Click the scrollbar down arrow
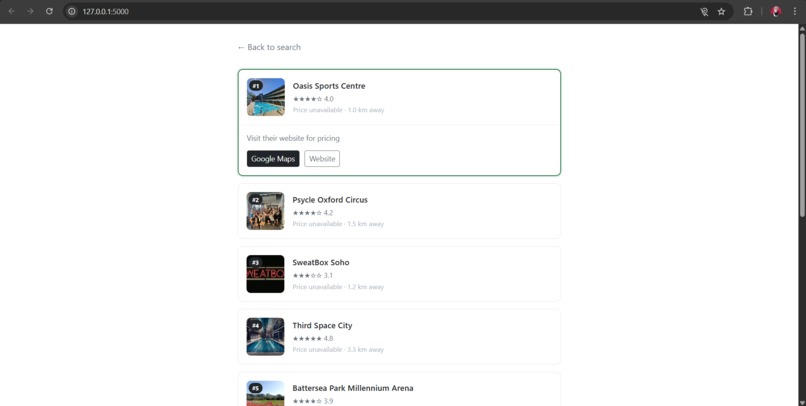The width and height of the screenshot is (806, 406). click(801, 402)
